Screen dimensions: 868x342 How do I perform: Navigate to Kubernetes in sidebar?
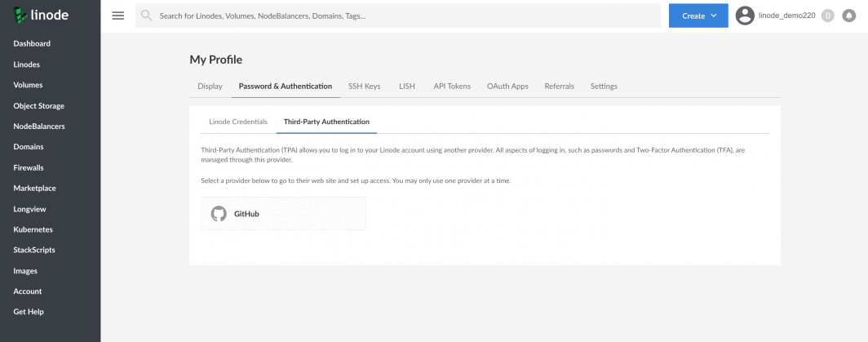pos(34,229)
